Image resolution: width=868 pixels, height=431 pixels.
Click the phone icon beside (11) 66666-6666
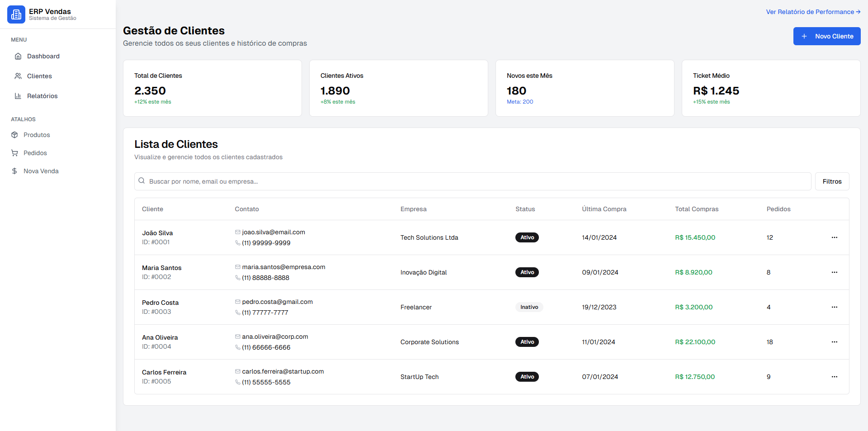pyautogui.click(x=238, y=347)
